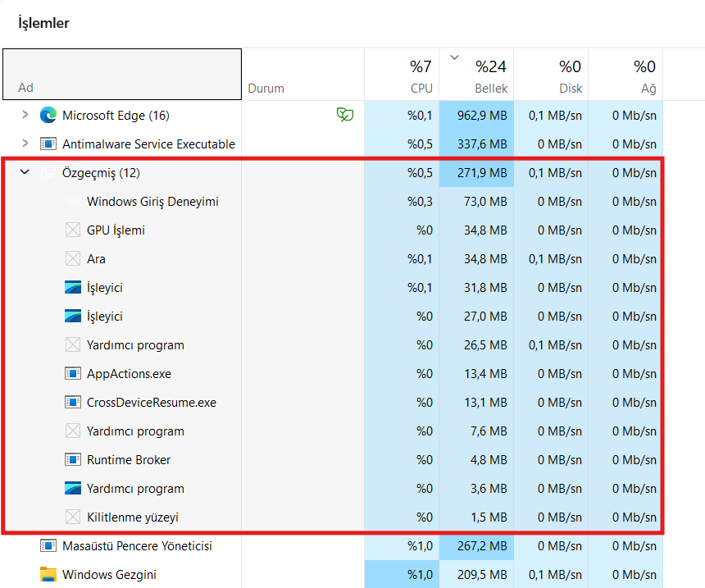
Task: Click the Masaüstü Pencere Yöneticisi icon
Action: pos(48,545)
